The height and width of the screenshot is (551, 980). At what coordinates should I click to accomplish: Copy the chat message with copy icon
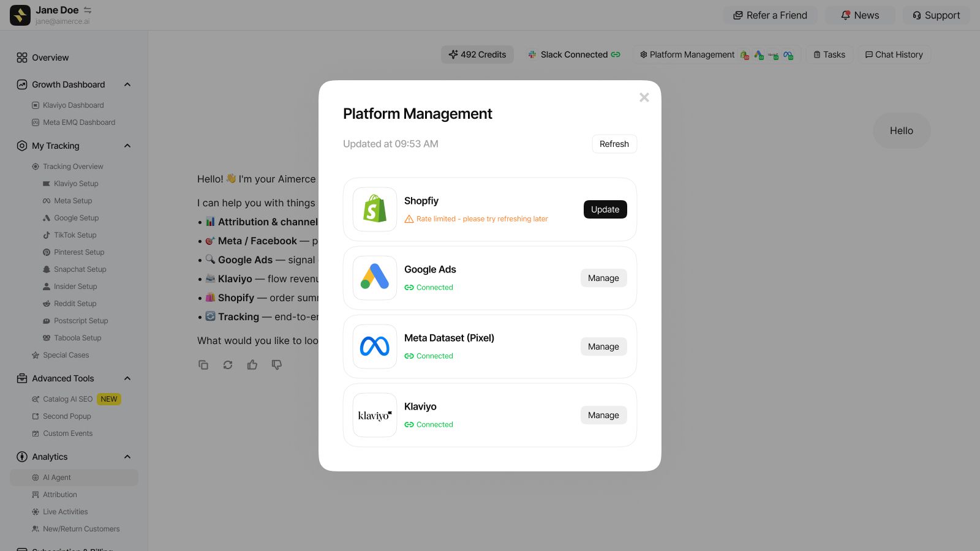pos(203,365)
